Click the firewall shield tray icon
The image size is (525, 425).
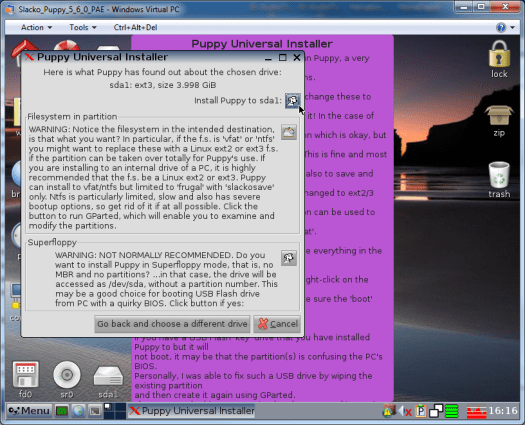[x=389, y=411]
